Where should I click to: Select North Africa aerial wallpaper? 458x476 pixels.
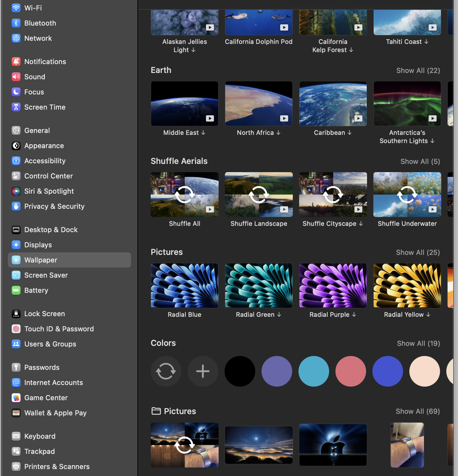click(259, 104)
